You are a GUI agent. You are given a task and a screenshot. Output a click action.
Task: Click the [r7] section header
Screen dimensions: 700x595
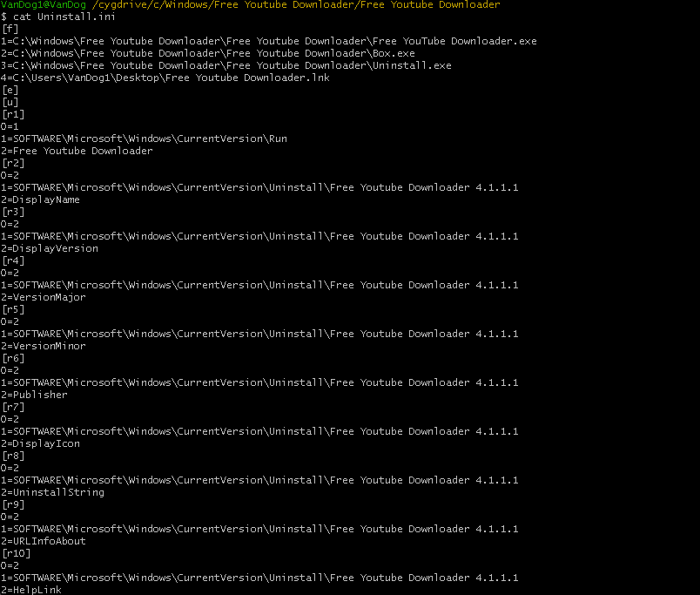click(x=13, y=407)
